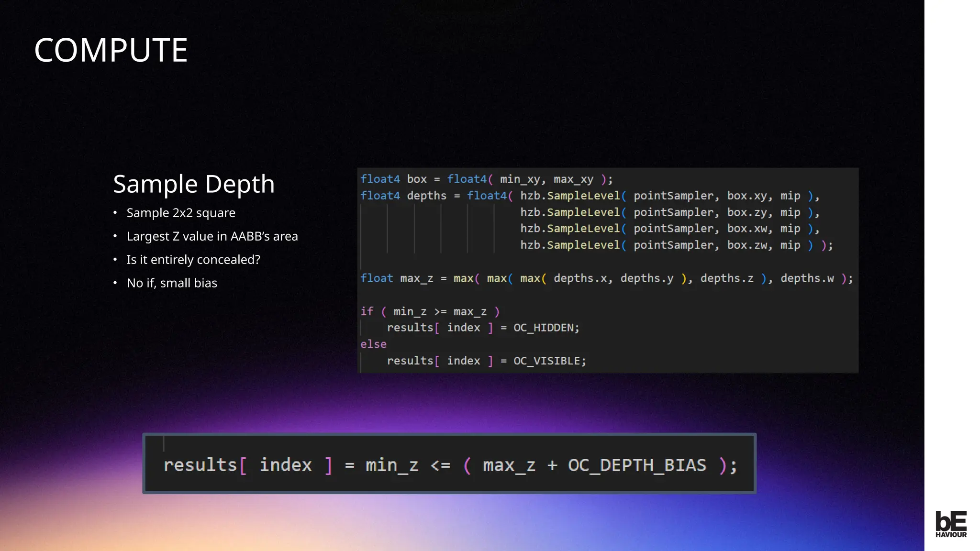Click the 'Sample 2x2 square' bullet
This screenshot has height=551, width=980.
tap(180, 213)
